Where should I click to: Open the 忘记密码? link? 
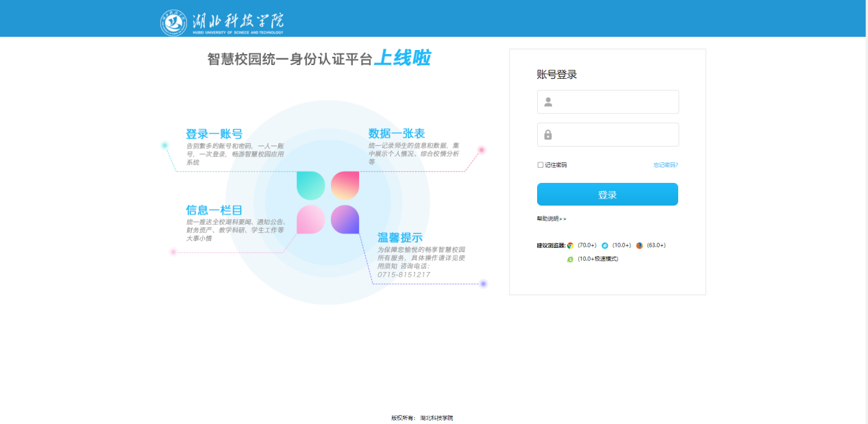pyautogui.click(x=665, y=165)
